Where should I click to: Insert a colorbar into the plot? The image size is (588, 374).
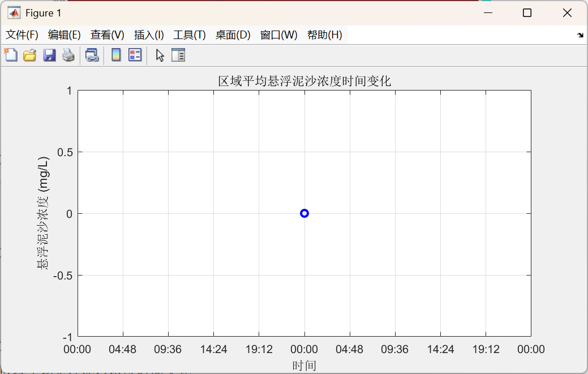point(115,55)
